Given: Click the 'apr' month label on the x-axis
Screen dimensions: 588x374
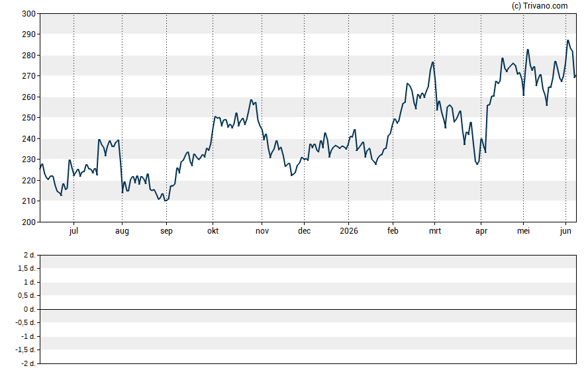Looking at the screenshot, I should 481,231.
